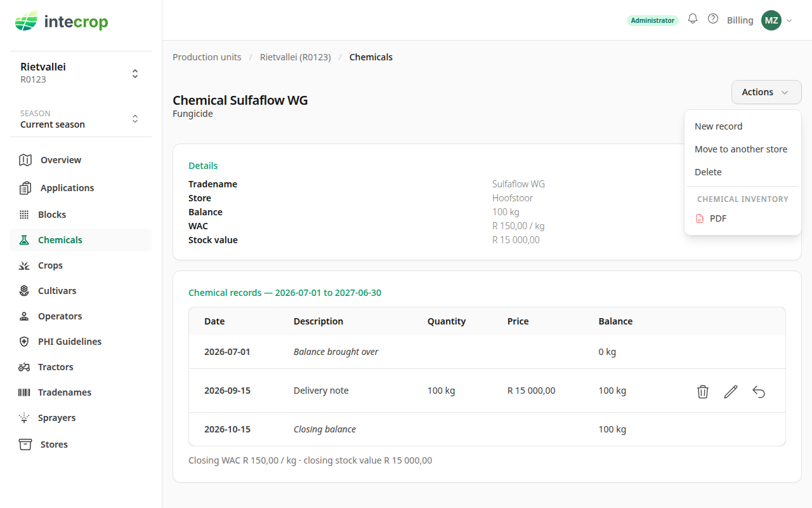The width and height of the screenshot is (812, 508).
Task: Edit the Delivery note record with pencil icon
Action: (731, 392)
